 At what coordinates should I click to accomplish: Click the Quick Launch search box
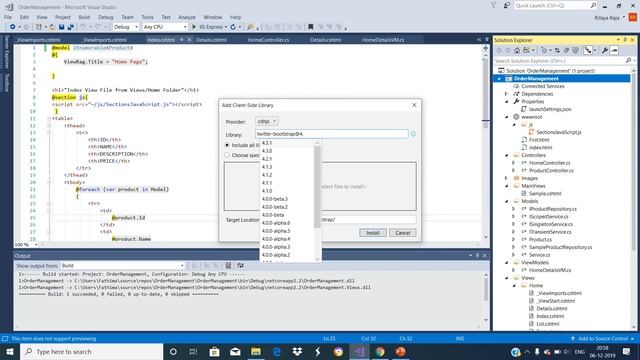pyautogui.click(x=555, y=5)
